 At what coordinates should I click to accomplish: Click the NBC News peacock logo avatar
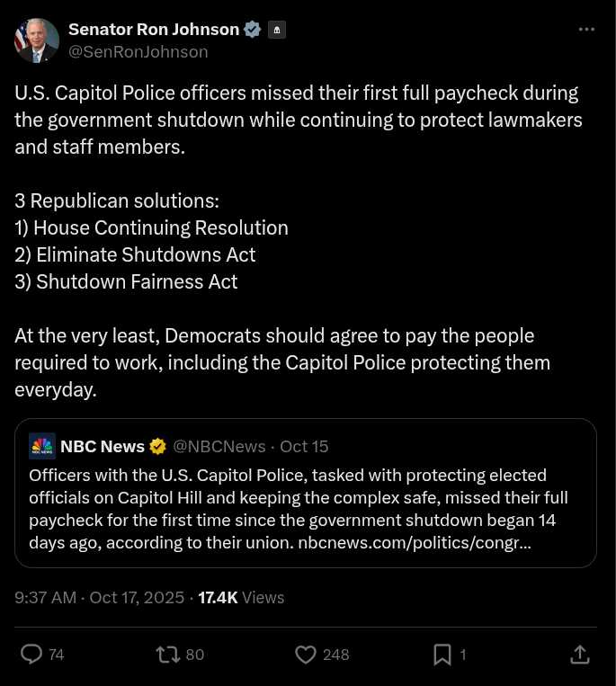click(42, 447)
